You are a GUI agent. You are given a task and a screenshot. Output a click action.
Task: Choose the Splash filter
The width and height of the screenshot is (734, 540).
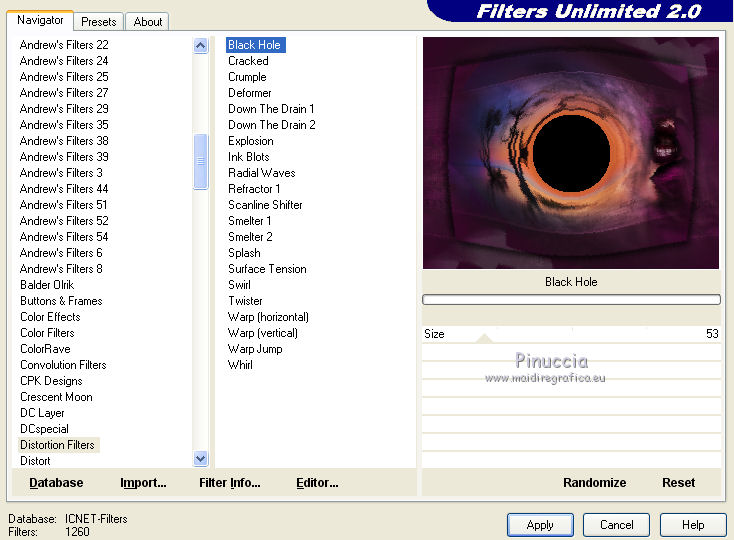click(244, 253)
